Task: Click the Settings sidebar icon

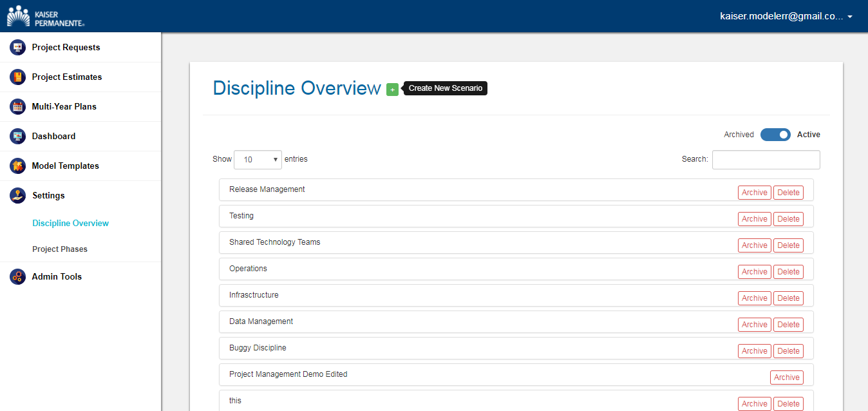Action: (17, 195)
